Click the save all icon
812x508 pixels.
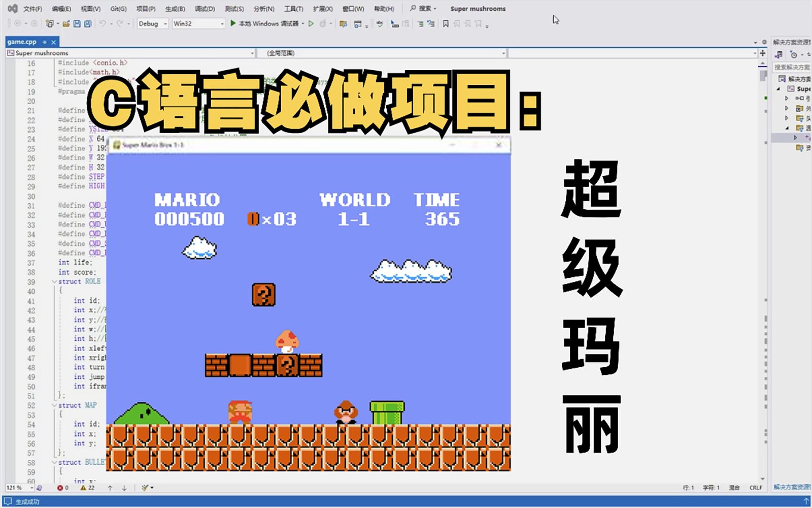[x=88, y=23]
